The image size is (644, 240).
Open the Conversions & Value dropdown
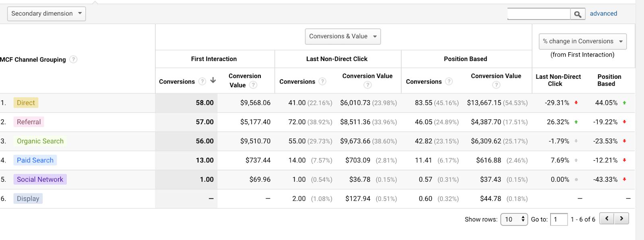343,36
